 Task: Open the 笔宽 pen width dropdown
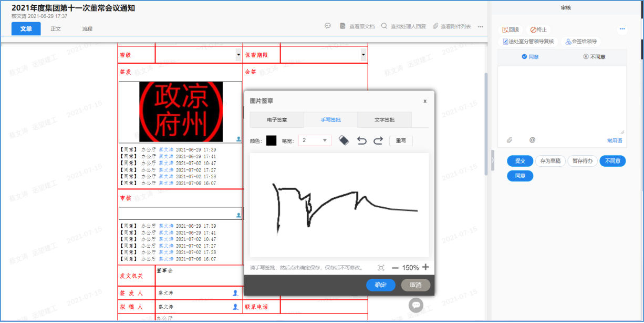pyautogui.click(x=315, y=140)
